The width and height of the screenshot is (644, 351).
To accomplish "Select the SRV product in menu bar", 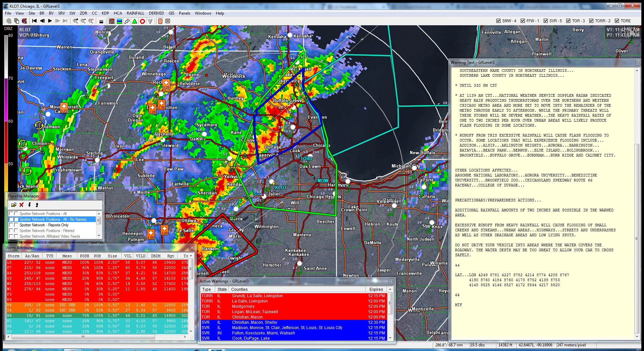I will coord(62,13).
